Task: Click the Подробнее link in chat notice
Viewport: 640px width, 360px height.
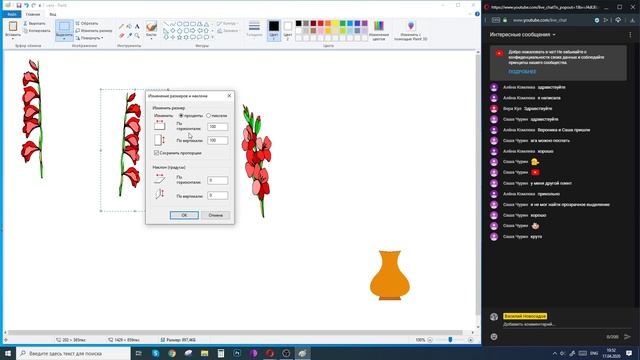Action: tap(522, 71)
